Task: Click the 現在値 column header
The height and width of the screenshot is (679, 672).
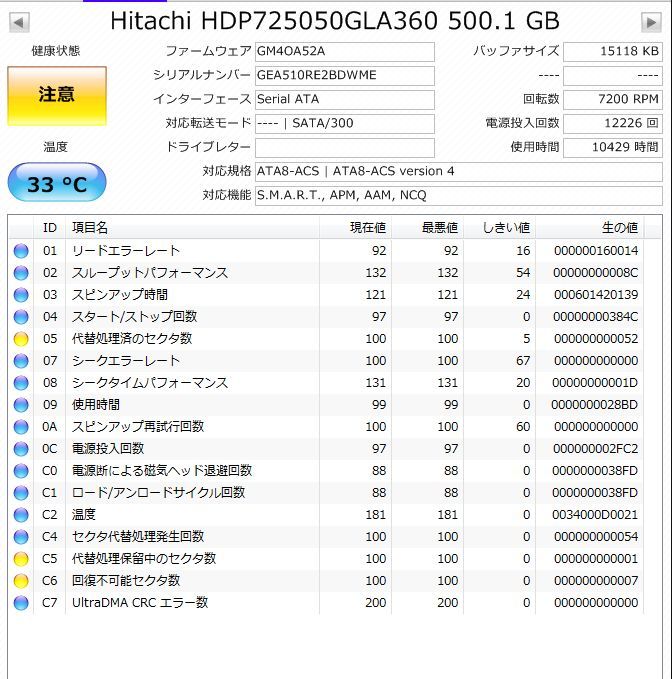Action: (x=355, y=228)
